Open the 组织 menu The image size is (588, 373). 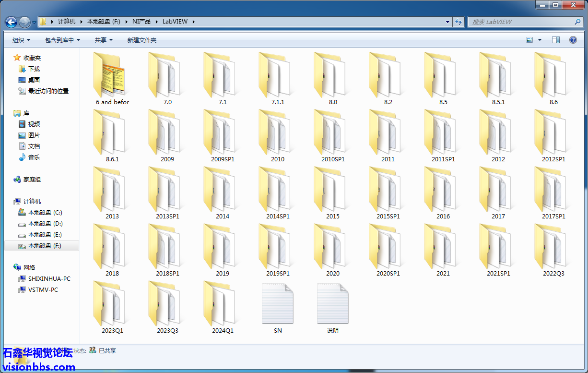click(21, 40)
